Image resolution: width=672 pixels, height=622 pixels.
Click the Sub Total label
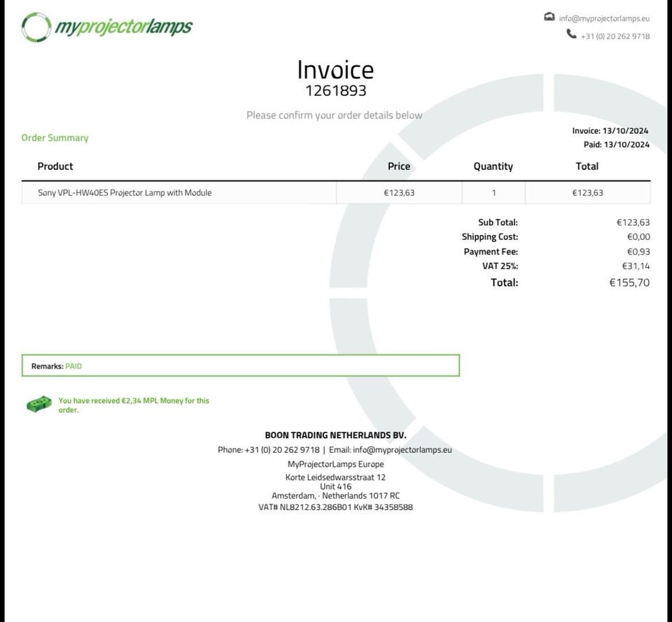[x=498, y=222]
